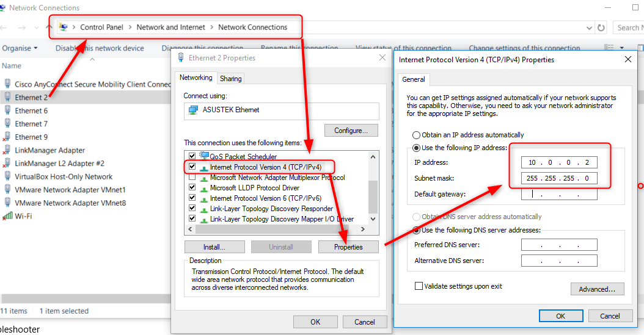Image resolution: width=644 pixels, height=335 pixels.
Task: Click VirtualBox Host-Only Network icon
Action: (7, 176)
